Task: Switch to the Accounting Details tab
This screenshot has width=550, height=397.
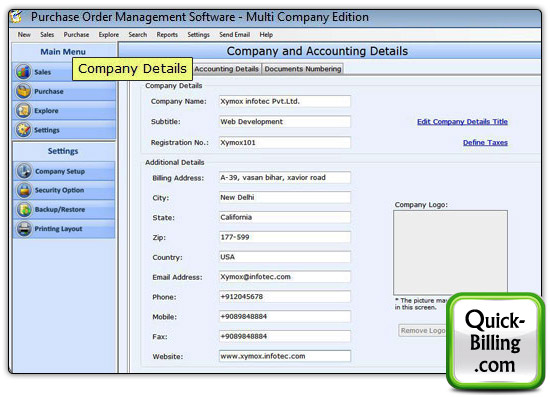Action: tap(227, 69)
